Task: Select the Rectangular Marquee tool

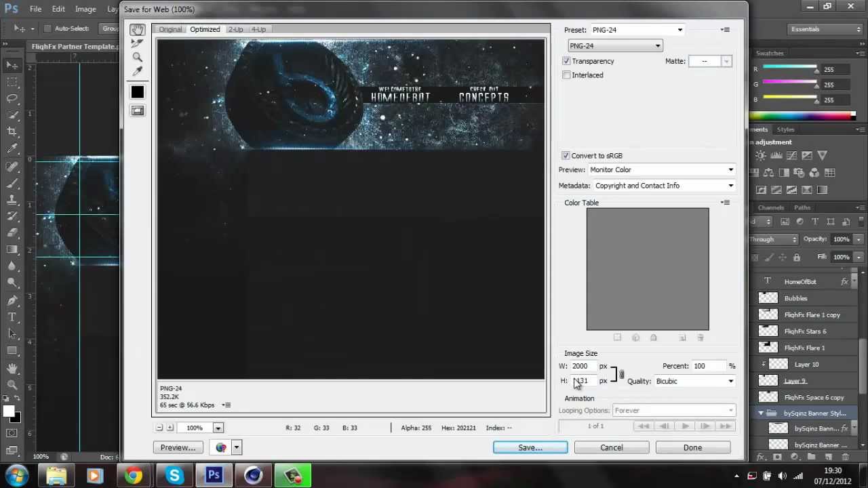Action: click(12, 81)
